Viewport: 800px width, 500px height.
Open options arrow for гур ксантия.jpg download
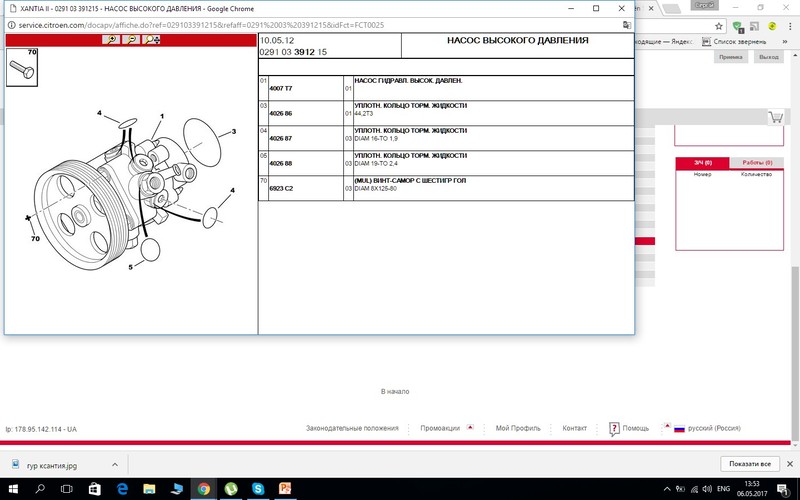[x=113, y=465]
